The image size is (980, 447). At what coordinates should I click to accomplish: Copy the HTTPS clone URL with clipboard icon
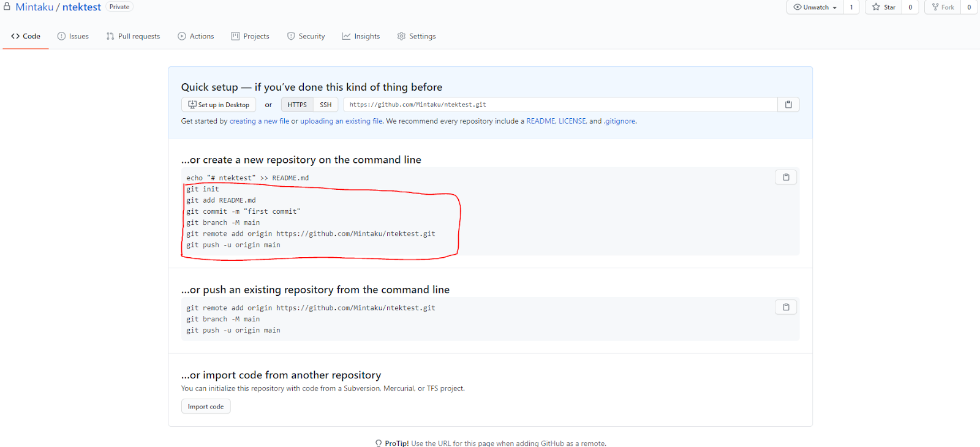pos(788,105)
